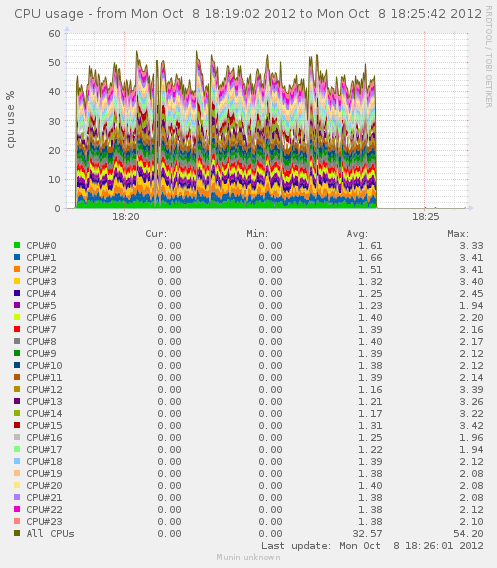Click the Cur column header
The width and height of the screenshot is (497, 568).
[x=156, y=234]
